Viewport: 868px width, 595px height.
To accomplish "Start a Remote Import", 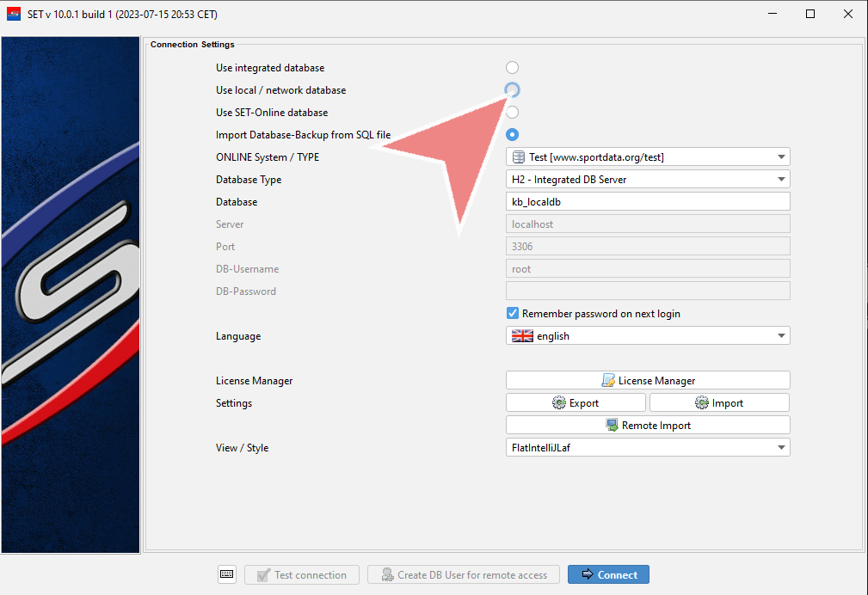I will tap(647, 425).
